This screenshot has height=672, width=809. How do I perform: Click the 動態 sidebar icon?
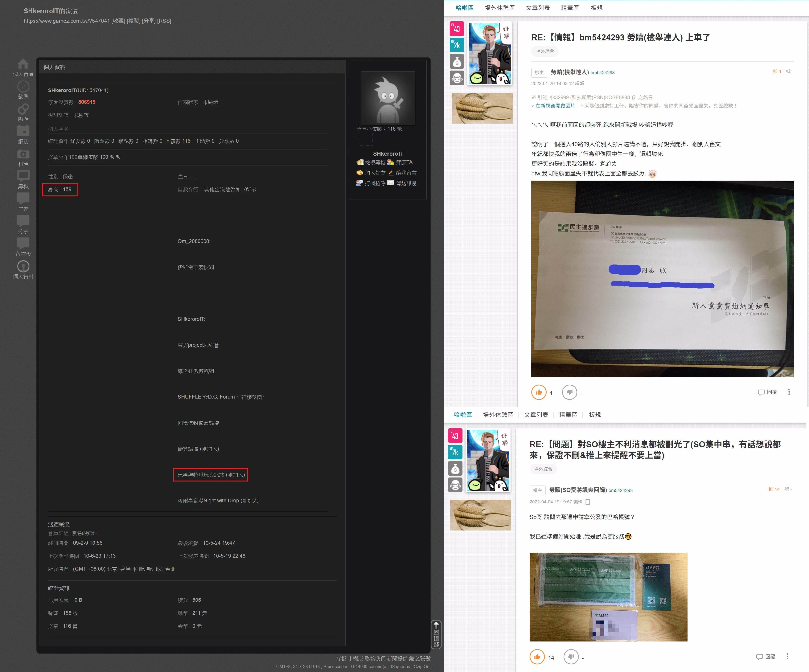coord(23,87)
